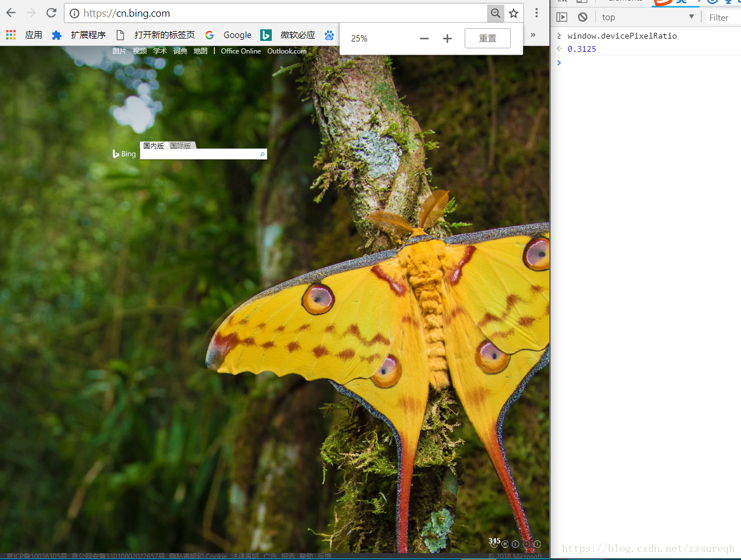
Task: Expand hidden bookmarks with the chevron
Action: pyautogui.click(x=533, y=35)
